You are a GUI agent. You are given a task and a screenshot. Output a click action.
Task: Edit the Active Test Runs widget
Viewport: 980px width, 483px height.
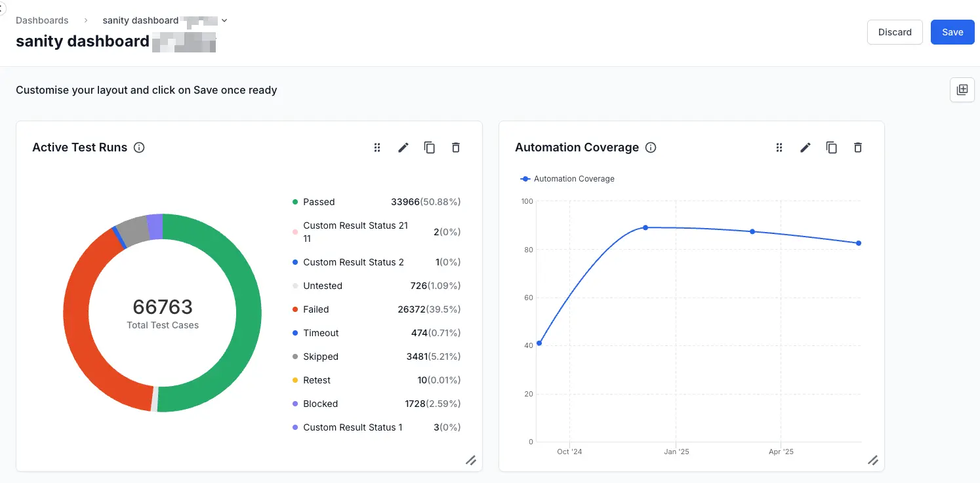point(403,147)
